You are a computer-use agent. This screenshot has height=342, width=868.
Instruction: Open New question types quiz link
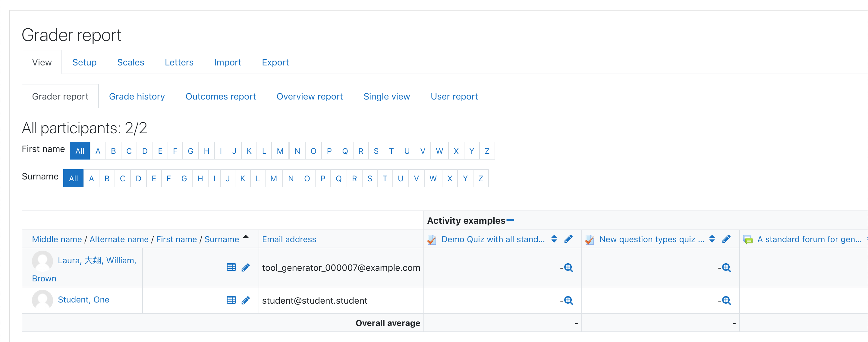click(652, 239)
